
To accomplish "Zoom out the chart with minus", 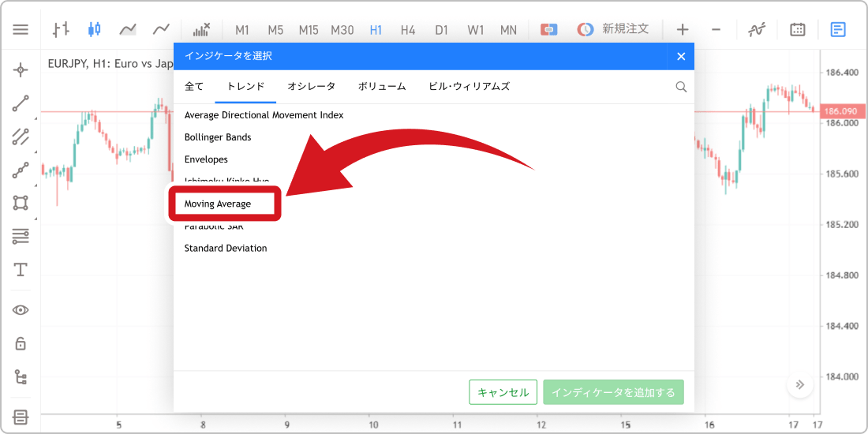I will point(716,29).
